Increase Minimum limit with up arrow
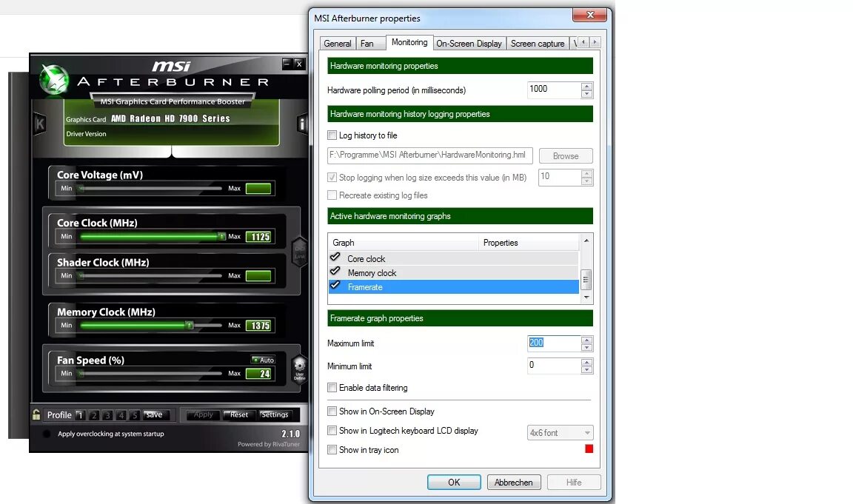Viewport: 853px width, 504px height. [x=586, y=362]
